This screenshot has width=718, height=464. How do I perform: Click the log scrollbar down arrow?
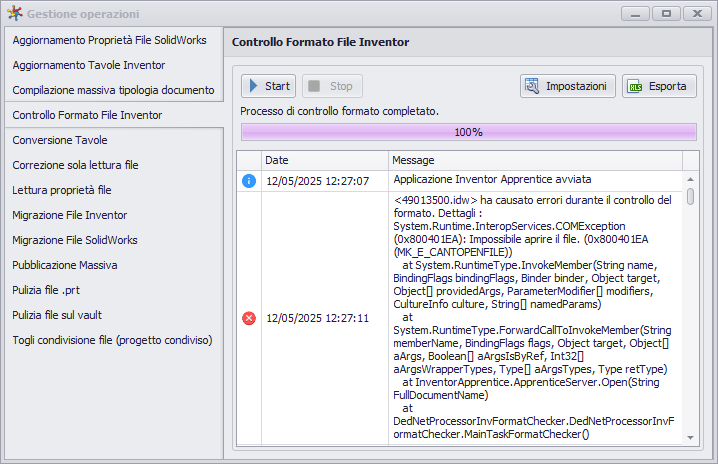click(x=690, y=438)
